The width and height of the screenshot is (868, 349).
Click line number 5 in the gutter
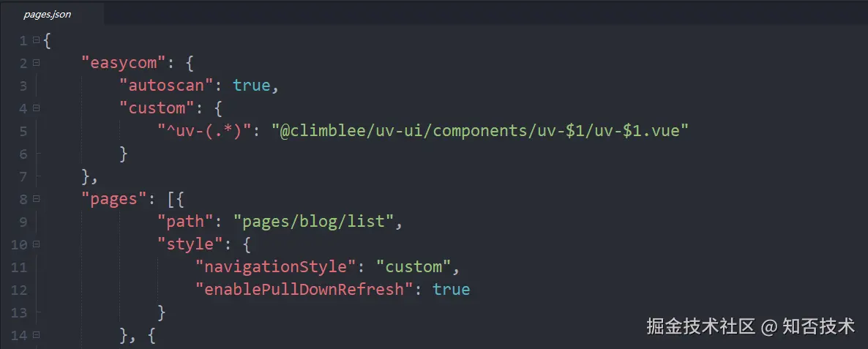tap(23, 131)
